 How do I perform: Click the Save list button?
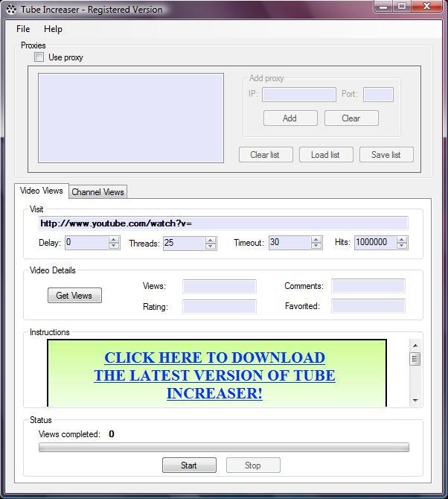tap(386, 155)
